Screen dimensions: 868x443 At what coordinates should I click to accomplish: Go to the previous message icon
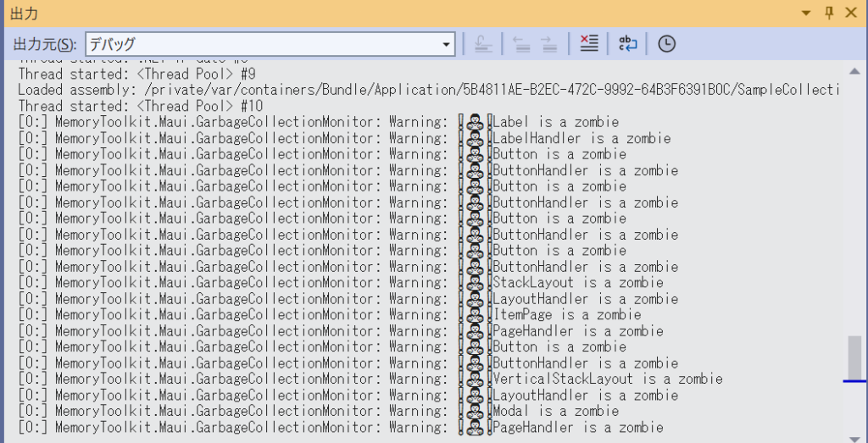pyautogui.click(x=521, y=44)
